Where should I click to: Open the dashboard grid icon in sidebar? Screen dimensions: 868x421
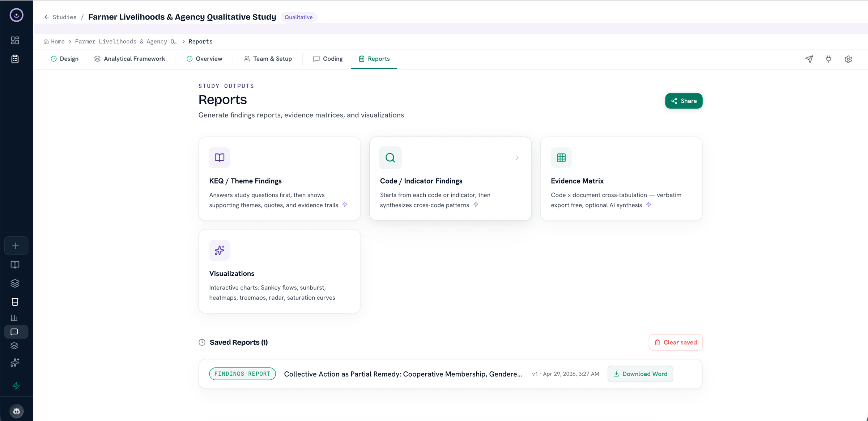pyautogui.click(x=15, y=40)
